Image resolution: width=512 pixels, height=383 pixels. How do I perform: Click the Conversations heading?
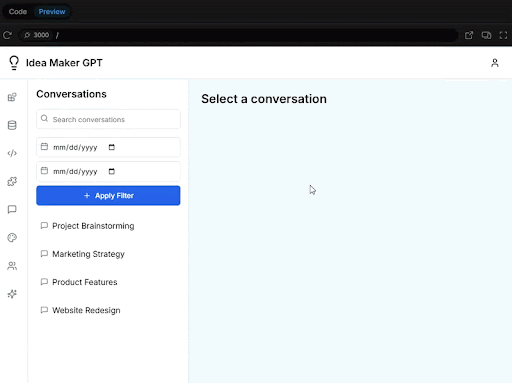click(x=71, y=94)
